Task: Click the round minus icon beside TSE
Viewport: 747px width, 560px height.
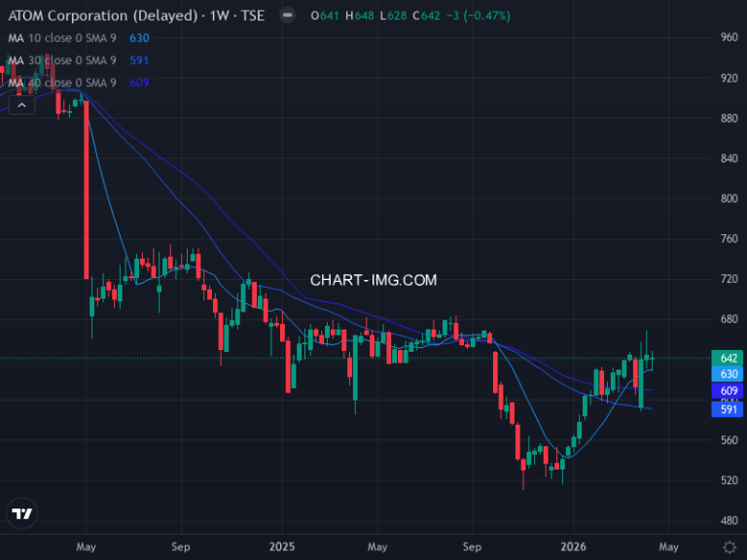Action: pyautogui.click(x=287, y=16)
